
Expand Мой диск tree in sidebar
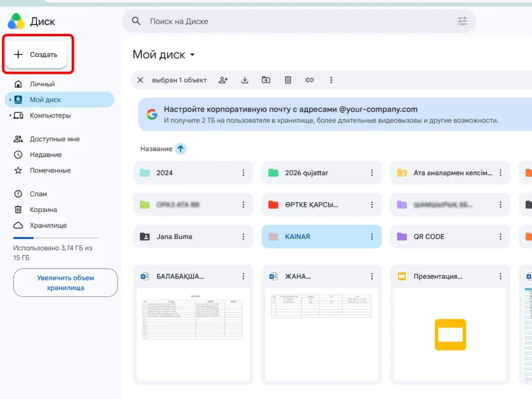click(10, 100)
